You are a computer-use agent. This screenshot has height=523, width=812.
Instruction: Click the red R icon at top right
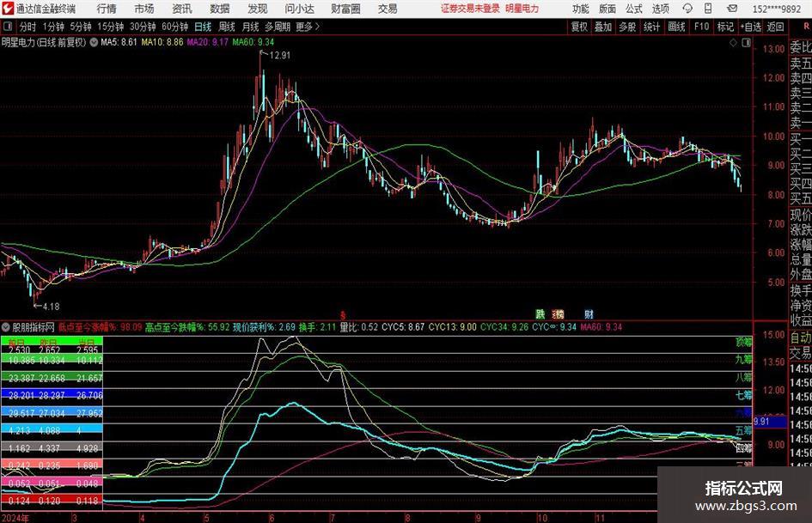[x=807, y=27]
